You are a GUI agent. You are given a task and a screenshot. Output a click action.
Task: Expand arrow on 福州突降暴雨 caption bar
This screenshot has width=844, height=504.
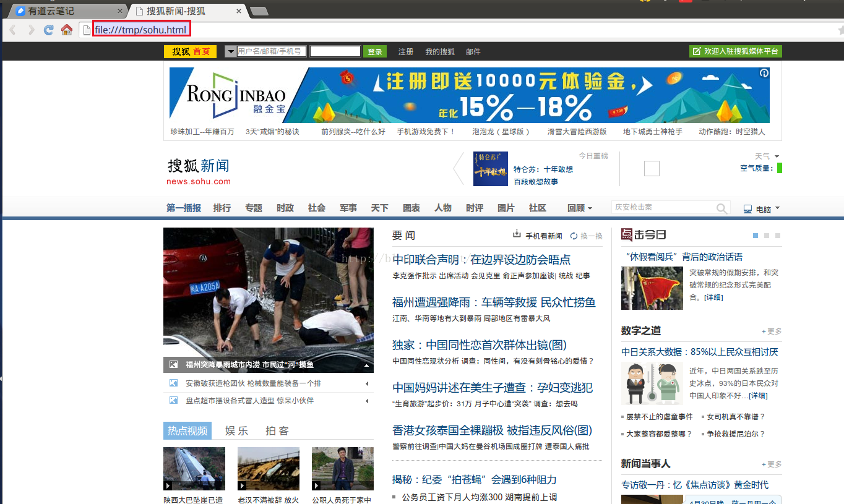367,365
